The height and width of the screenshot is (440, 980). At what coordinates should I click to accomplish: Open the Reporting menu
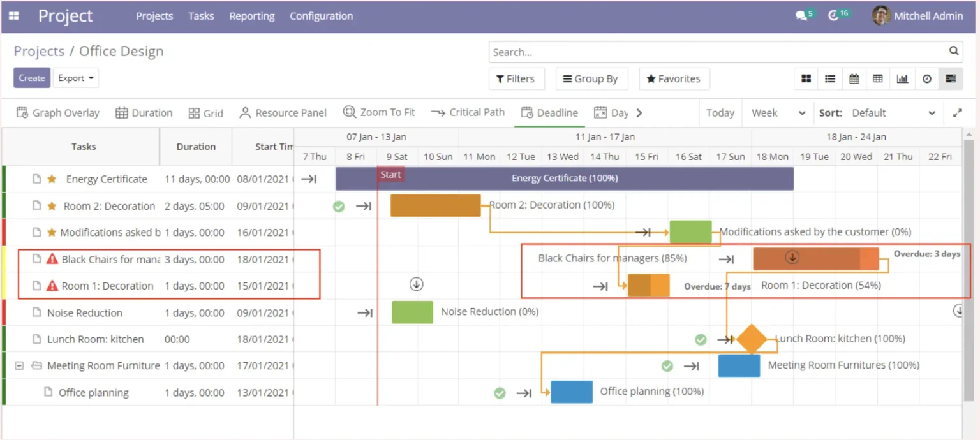coord(252,16)
